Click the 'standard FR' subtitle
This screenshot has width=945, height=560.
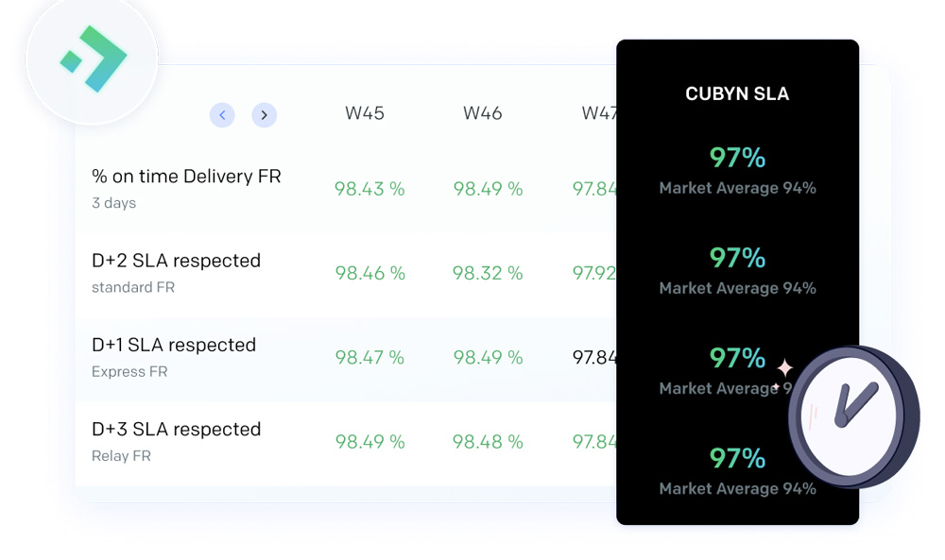click(x=133, y=287)
